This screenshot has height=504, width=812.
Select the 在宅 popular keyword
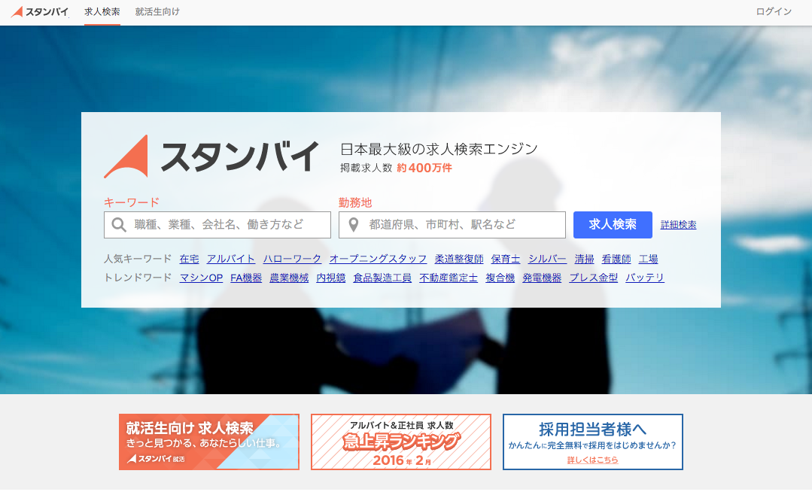(x=189, y=259)
